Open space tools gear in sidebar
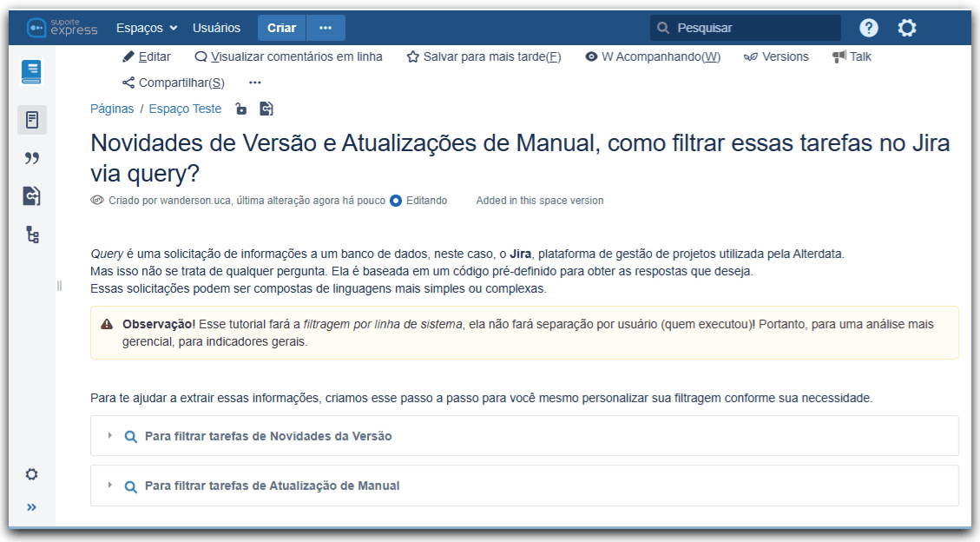Image resolution: width=980 pixels, height=542 pixels. pyautogui.click(x=32, y=474)
